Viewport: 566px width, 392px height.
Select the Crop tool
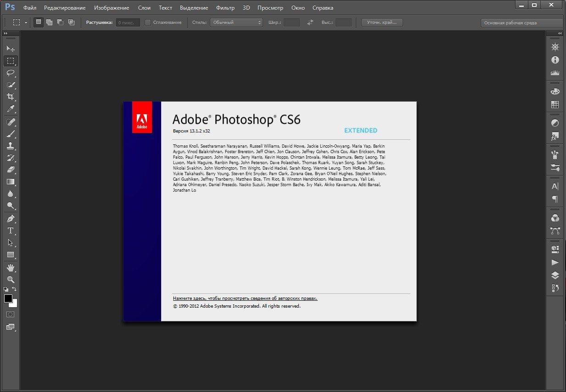[x=11, y=96]
